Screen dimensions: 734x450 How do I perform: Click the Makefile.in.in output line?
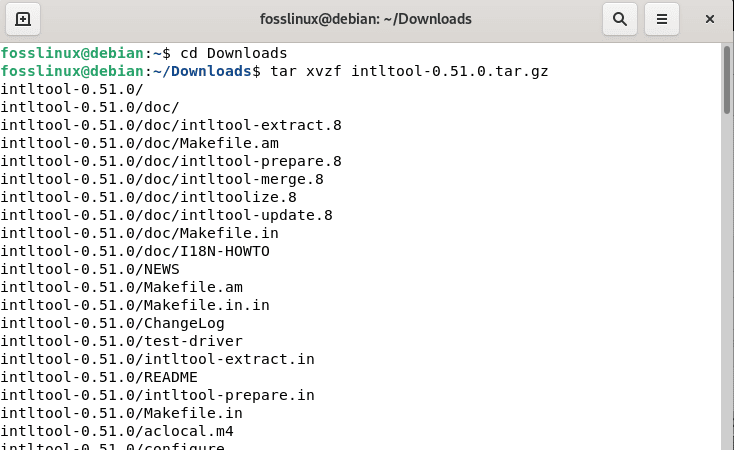click(135, 305)
